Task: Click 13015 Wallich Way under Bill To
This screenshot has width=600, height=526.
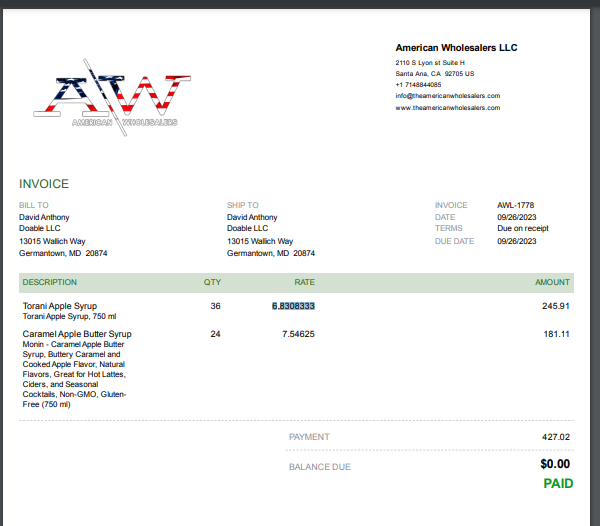Action: 52,241
